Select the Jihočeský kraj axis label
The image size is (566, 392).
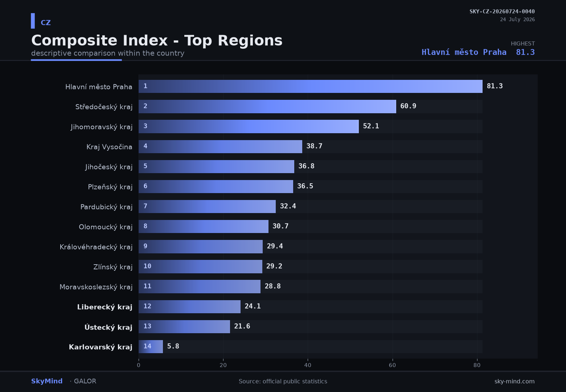[x=109, y=167]
